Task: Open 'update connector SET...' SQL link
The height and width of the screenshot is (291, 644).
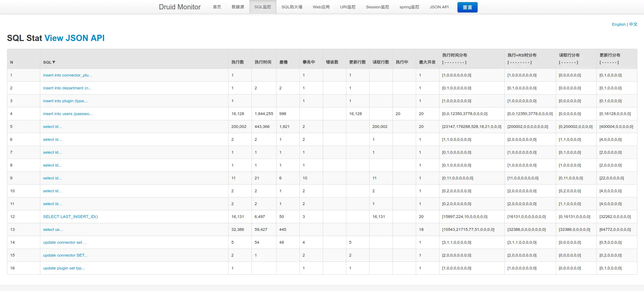Action: [x=65, y=255]
